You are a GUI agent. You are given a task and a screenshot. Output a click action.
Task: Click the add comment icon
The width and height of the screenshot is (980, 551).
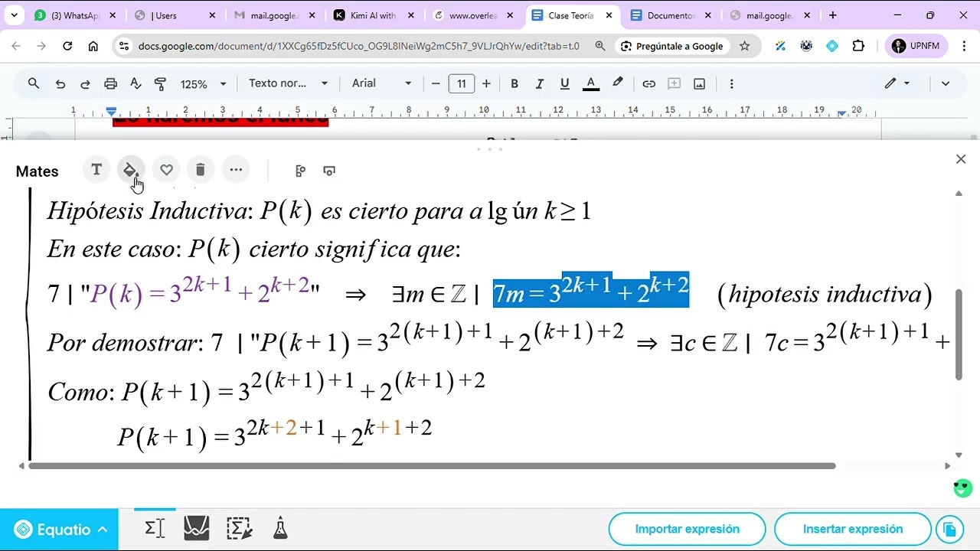[674, 84]
